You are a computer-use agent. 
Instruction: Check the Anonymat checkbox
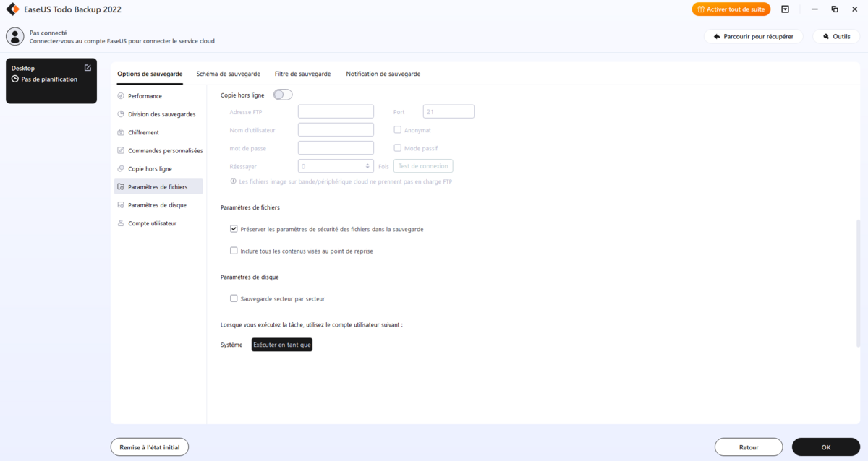(397, 130)
